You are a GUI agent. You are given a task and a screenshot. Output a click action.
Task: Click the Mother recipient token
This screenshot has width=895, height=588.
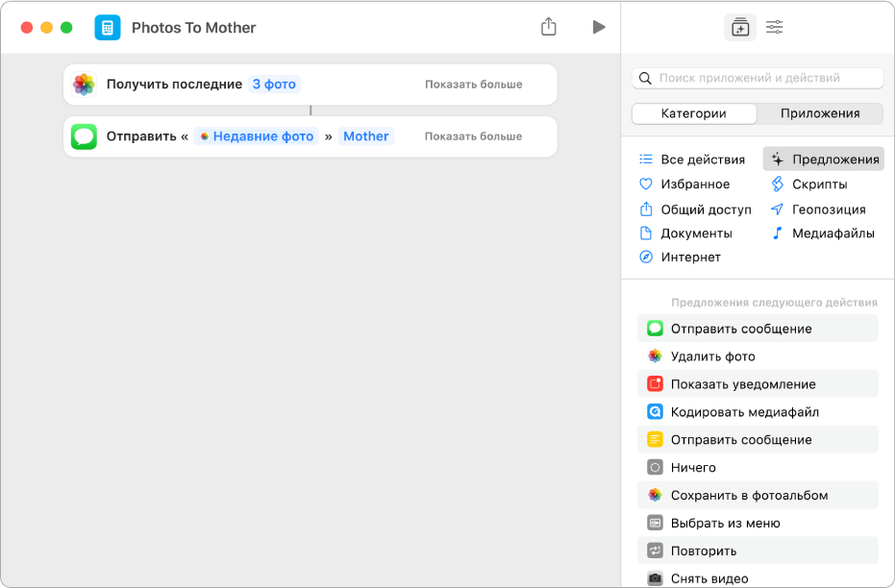(366, 136)
